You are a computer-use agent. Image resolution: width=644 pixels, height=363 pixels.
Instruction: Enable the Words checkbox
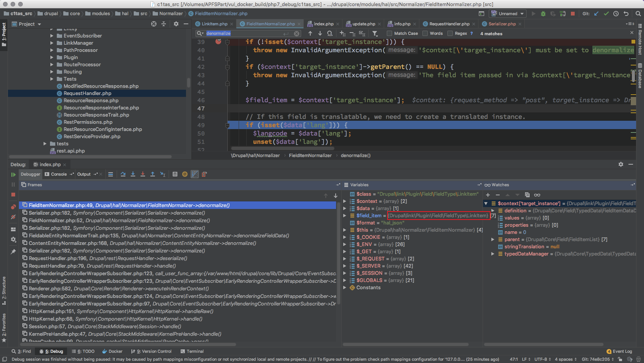425,33
